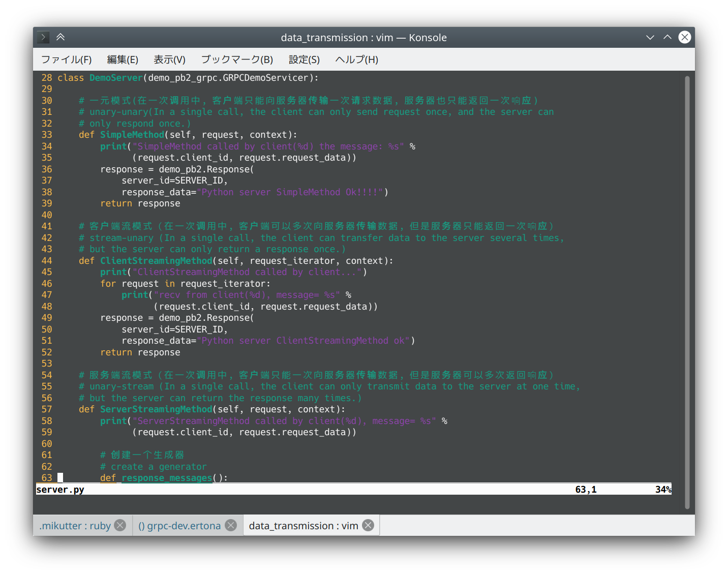Close the grpc-dev.ertona tab
728x575 pixels.
[x=231, y=525]
